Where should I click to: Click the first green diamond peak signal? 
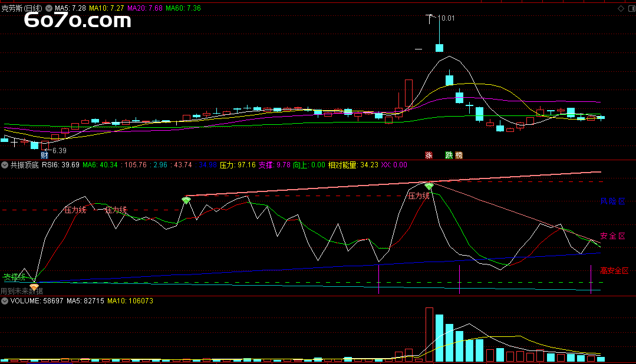click(186, 200)
